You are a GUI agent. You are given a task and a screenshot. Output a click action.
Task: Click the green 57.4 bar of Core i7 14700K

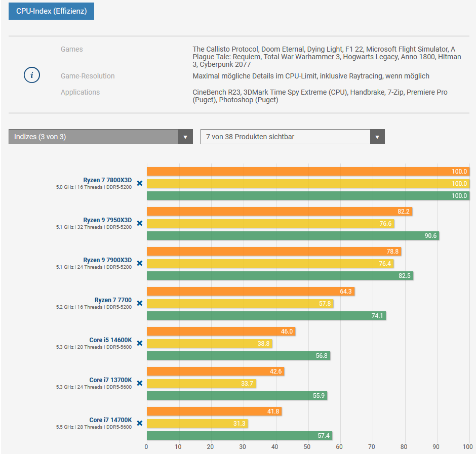coord(240,436)
